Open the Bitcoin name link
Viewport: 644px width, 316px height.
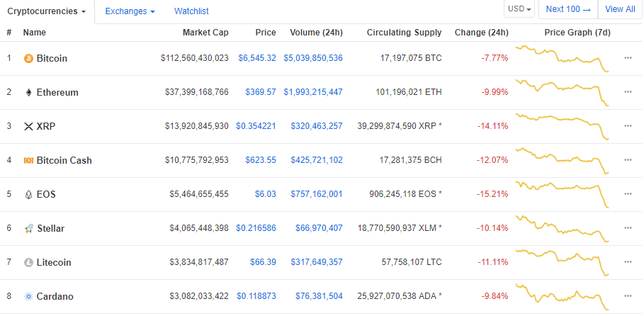[x=52, y=58]
